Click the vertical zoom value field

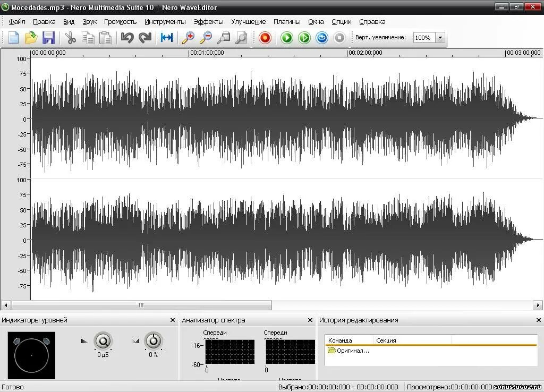pyautogui.click(x=424, y=38)
